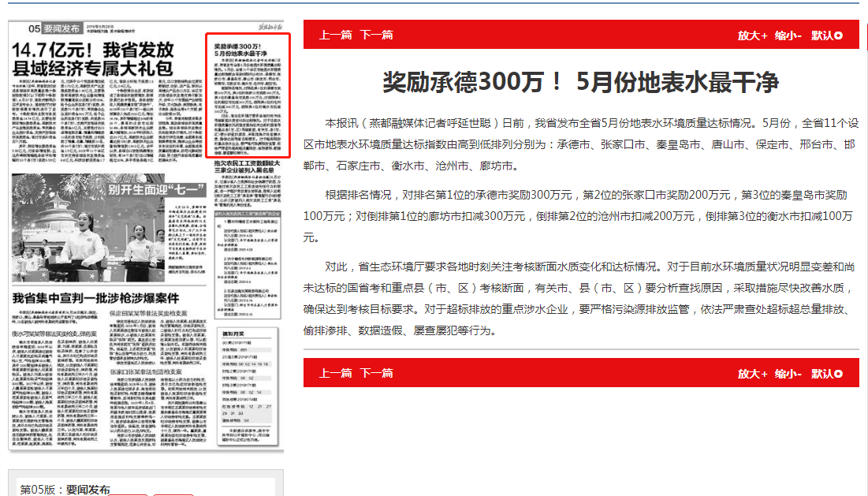Enlarge text with 放大+ in top bar
Viewport: 868px width, 496px height.
(752, 35)
